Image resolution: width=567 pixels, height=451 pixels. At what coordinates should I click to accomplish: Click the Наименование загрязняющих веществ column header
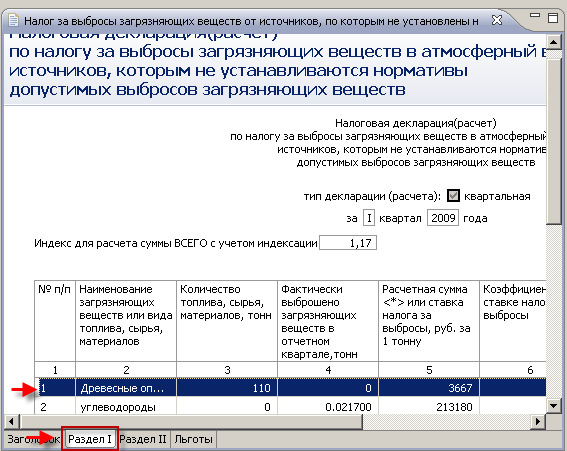click(126, 321)
